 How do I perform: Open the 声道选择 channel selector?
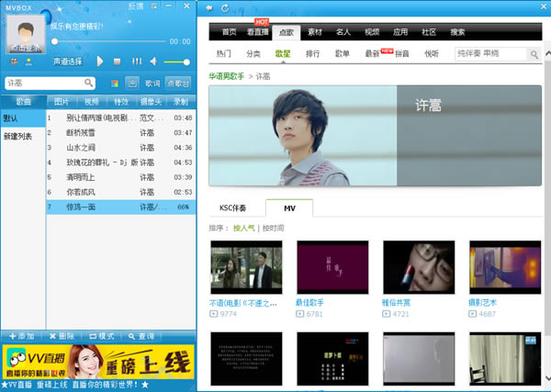pos(67,62)
